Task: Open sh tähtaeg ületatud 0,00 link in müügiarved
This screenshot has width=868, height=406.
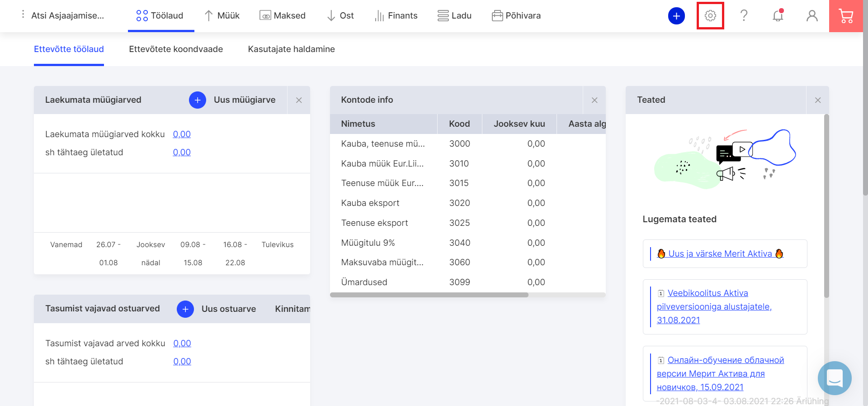Action: click(182, 153)
